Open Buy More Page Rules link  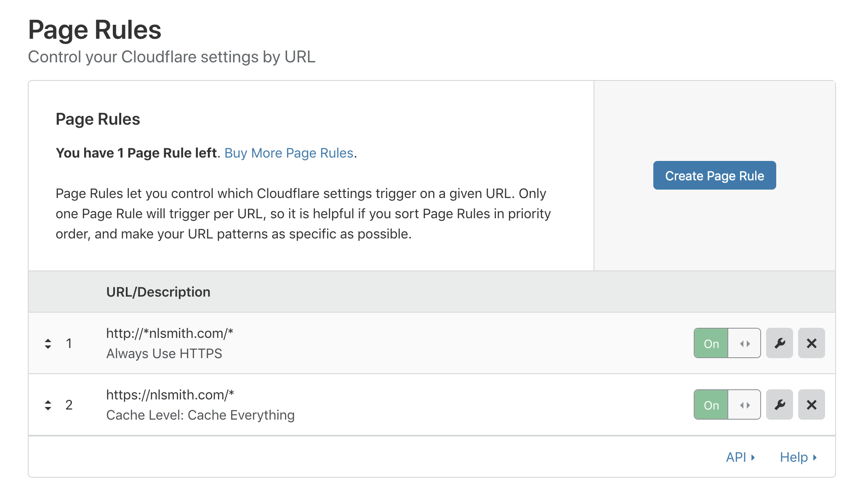pyautogui.click(x=289, y=153)
